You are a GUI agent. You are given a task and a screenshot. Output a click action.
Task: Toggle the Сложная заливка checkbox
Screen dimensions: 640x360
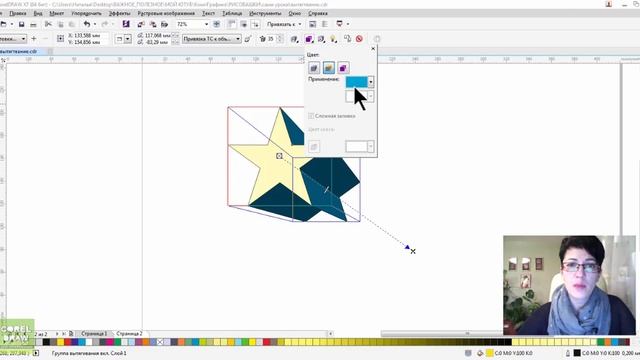[311, 116]
